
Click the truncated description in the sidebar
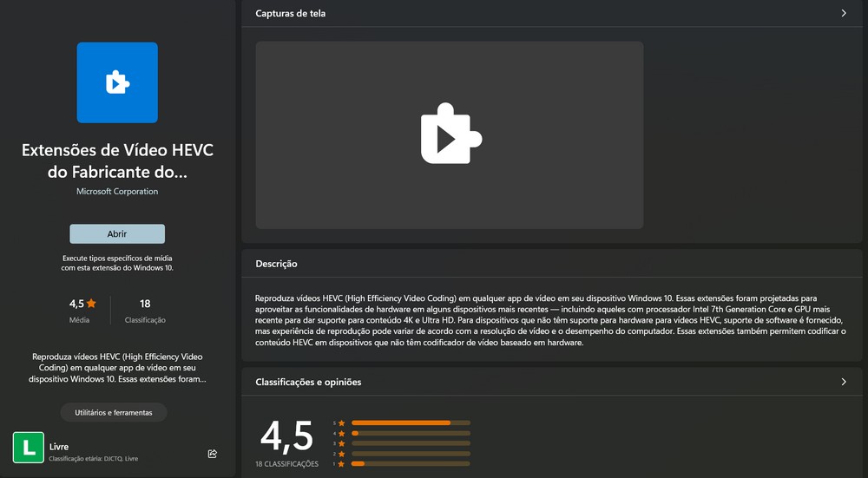[x=117, y=368]
